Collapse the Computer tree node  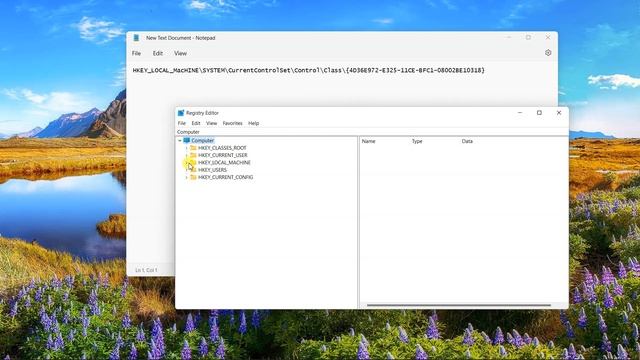pyautogui.click(x=180, y=141)
